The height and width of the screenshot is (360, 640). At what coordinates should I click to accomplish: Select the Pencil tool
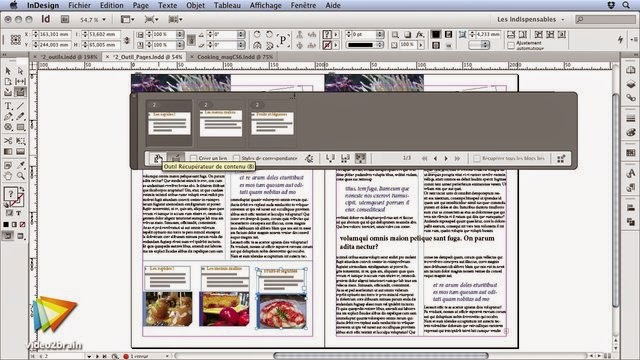[20, 117]
